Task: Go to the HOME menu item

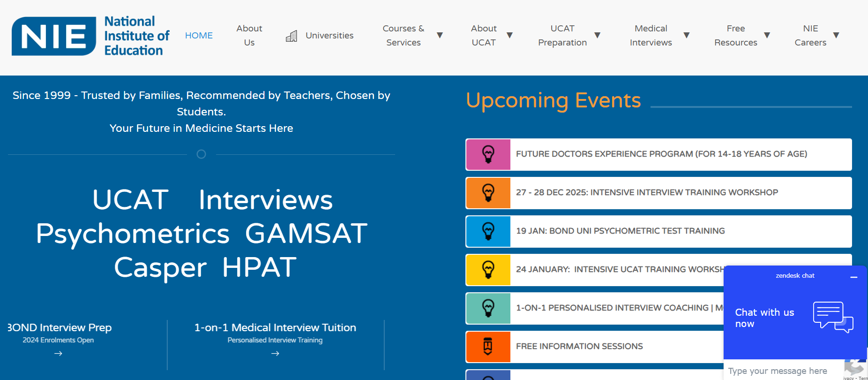Action: [199, 36]
